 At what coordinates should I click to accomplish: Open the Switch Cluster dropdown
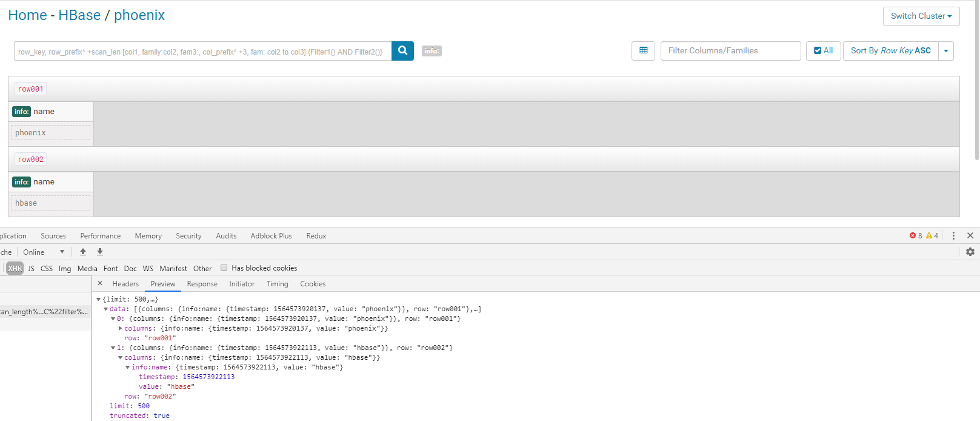pos(921,16)
